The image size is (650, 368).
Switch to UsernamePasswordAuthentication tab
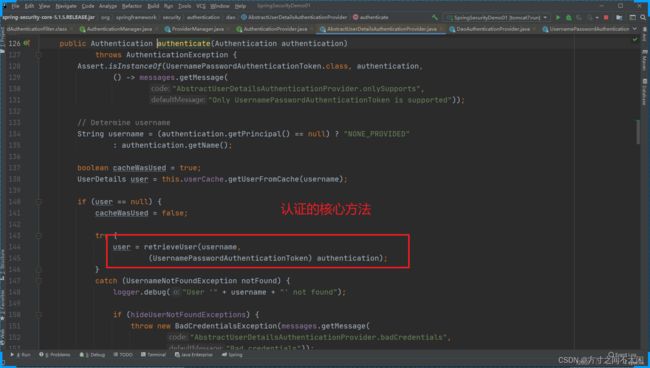tap(586, 29)
